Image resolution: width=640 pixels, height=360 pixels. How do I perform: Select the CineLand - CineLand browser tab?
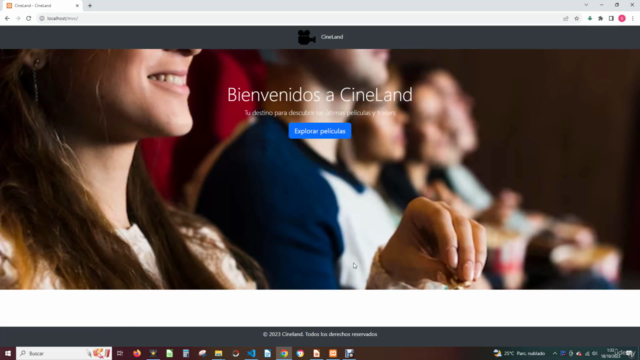(x=42, y=6)
